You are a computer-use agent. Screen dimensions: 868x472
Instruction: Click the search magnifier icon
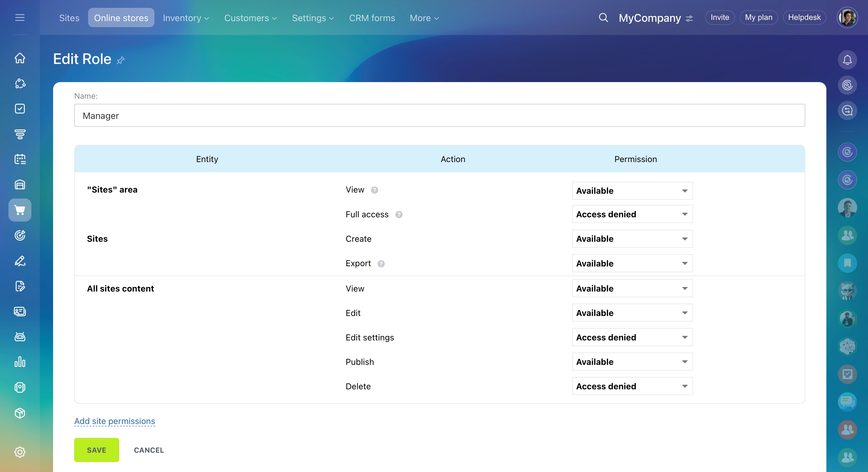click(603, 18)
